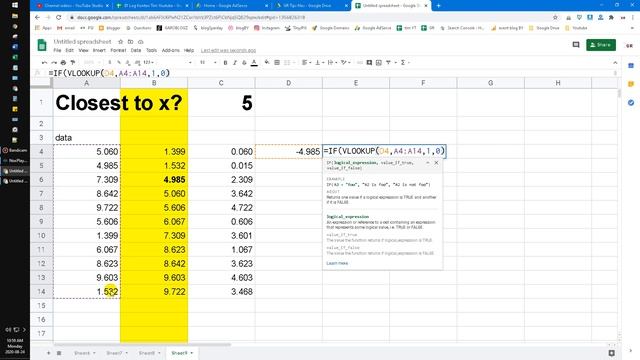Image resolution: width=640 pixels, height=360 pixels.
Task: Click the Add Sheet plus button
Action: pyautogui.click(x=49, y=353)
